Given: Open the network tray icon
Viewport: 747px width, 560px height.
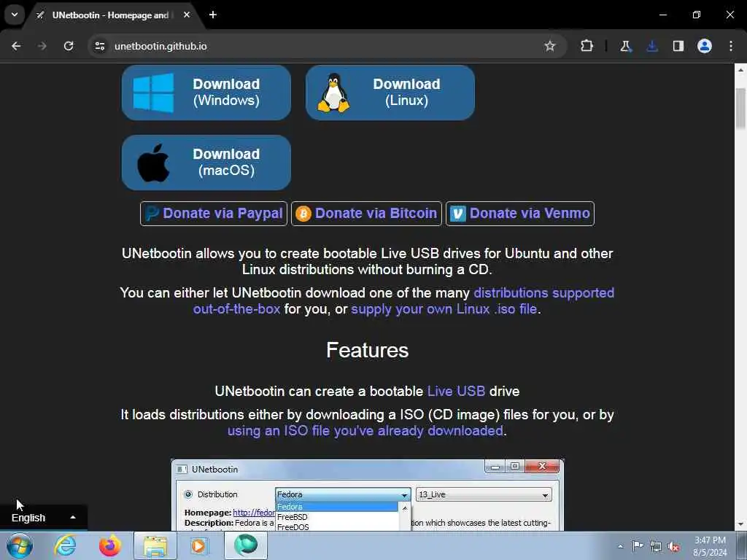Looking at the screenshot, I should (x=656, y=547).
